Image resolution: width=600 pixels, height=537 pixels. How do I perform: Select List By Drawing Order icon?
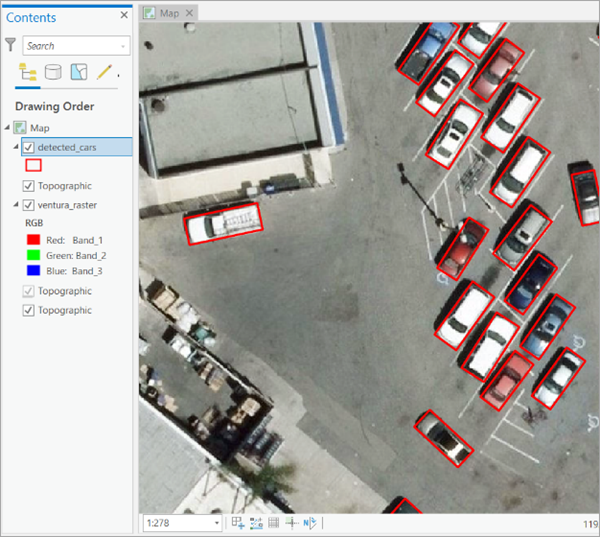click(27, 72)
